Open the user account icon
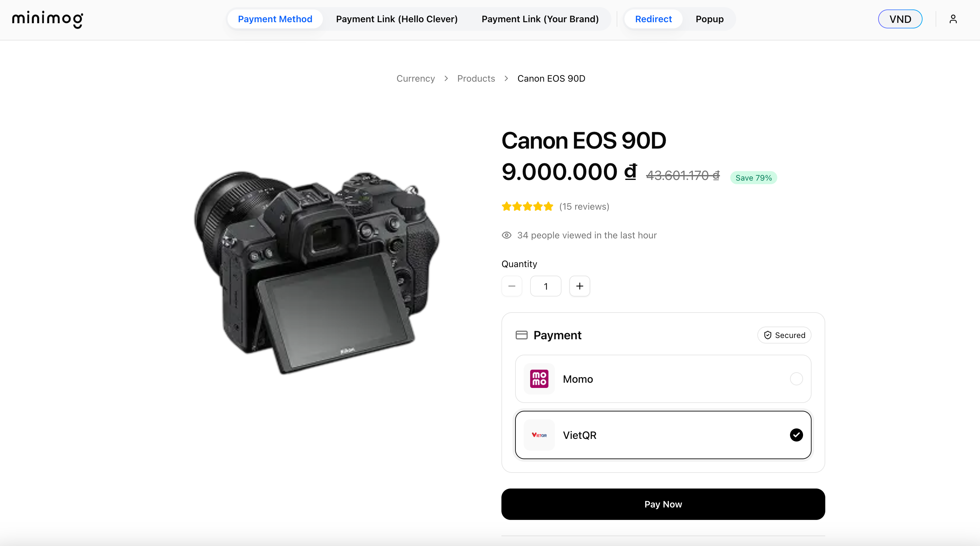980x546 pixels. [x=953, y=19]
